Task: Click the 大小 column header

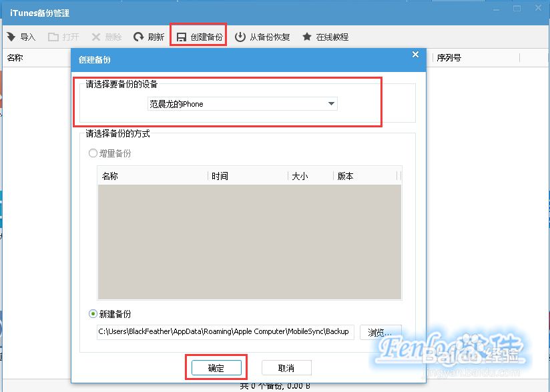Action: (311, 176)
